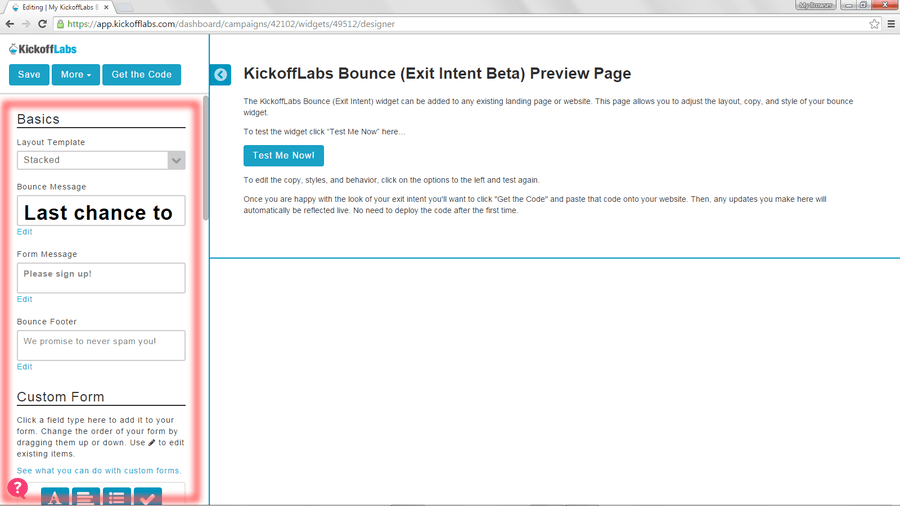Click the browser address bar URL
The image size is (900, 506).
231,24
